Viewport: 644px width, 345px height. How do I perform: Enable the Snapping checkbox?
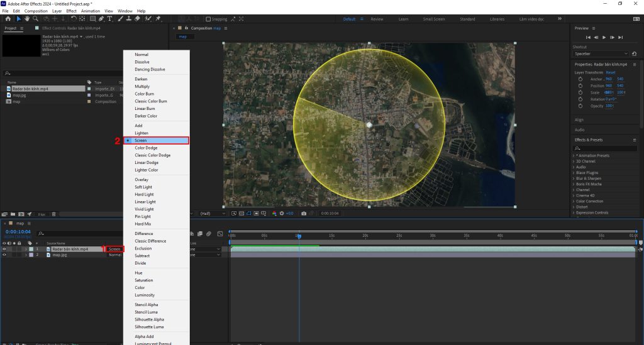click(209, 19)
